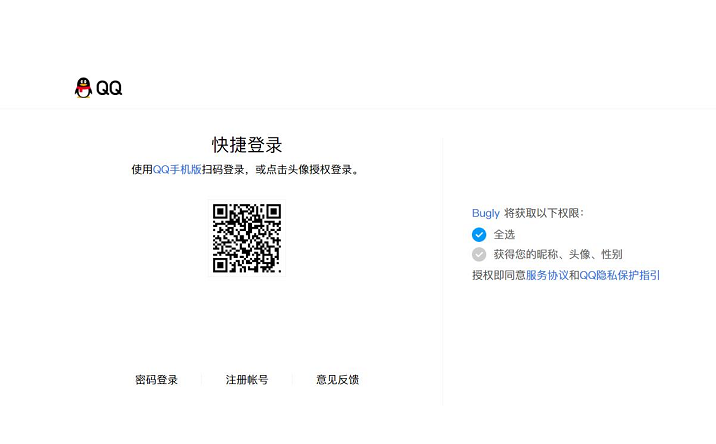Click the QQ wordmark text beside penguin
The width and height of the screenshot is (716, 444).
[x=109, y=88]
